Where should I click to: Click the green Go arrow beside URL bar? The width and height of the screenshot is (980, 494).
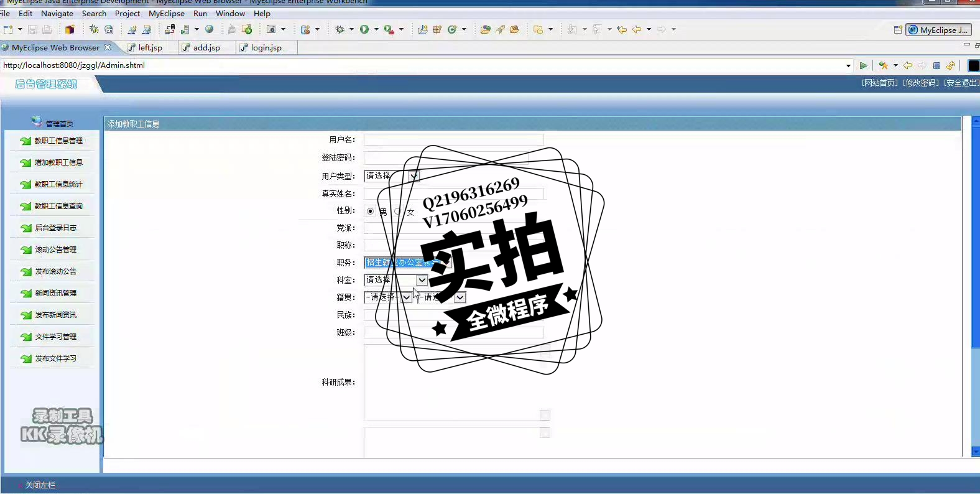pyautogui.click(x=863, y=65)
